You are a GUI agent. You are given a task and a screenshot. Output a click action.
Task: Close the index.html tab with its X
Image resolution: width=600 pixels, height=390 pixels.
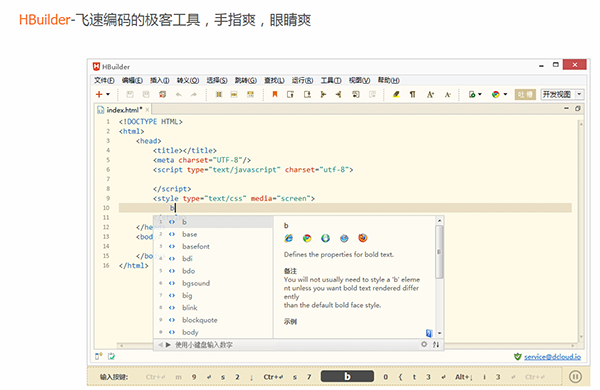pos(147,110)
